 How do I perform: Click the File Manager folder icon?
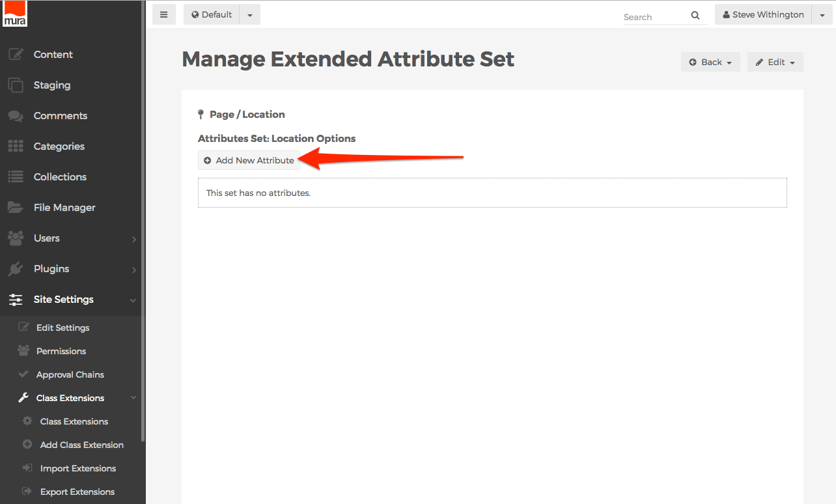(16, 208)
